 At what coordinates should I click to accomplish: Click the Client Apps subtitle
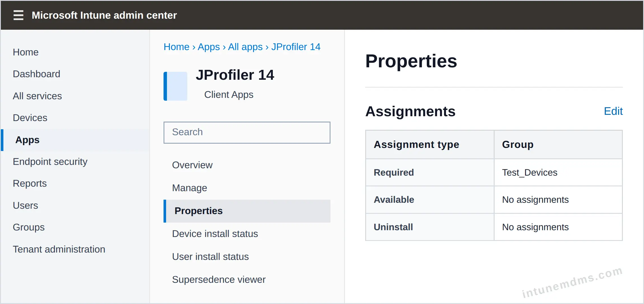229,95
